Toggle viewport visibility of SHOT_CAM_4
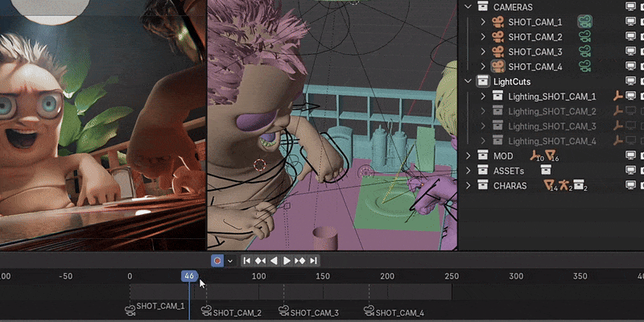Screen dimensions: 644x322 [630, 67]
